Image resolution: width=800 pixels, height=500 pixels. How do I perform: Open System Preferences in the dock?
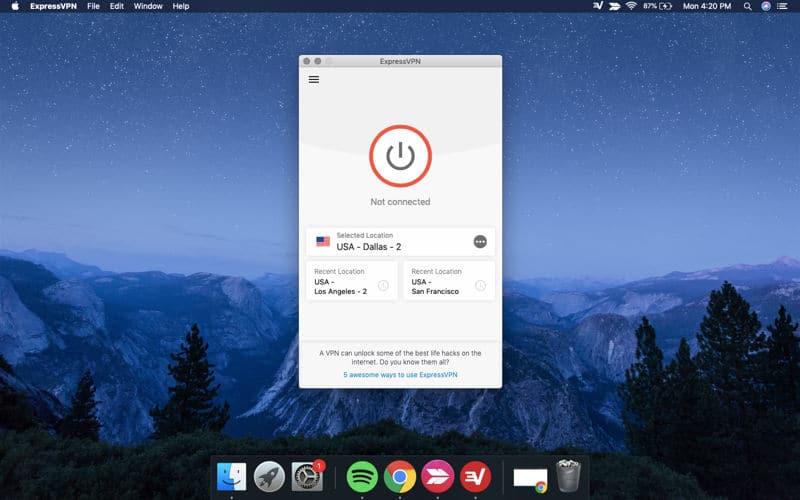pyautogui.click(x=307, y=477)
